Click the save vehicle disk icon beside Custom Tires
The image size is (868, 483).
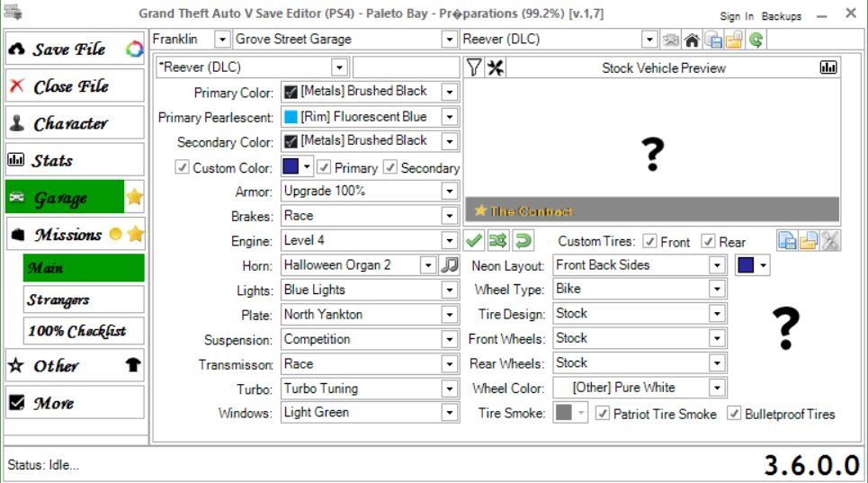point(787,241)
